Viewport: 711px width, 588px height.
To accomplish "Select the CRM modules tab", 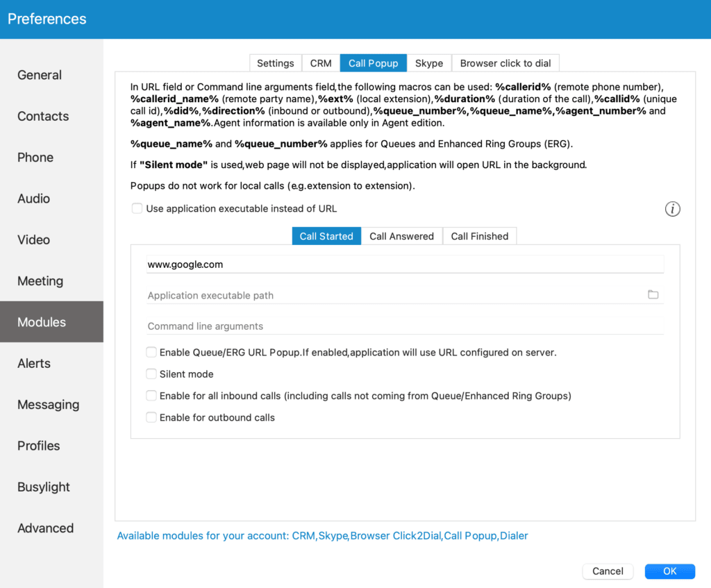I will (x=321, y=63).
